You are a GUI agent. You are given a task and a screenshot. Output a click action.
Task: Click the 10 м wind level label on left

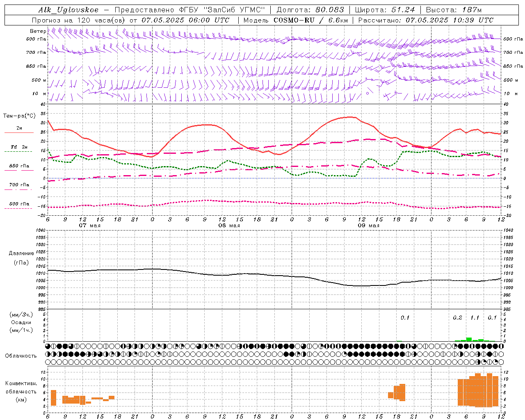click(39, 94)
